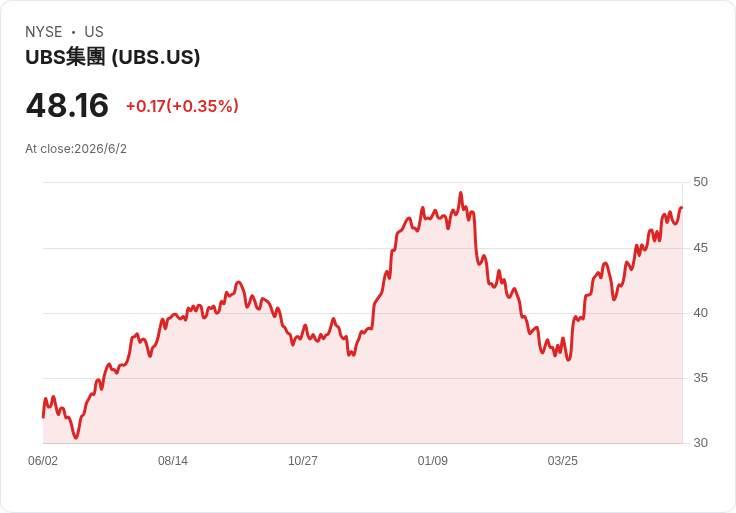Screen dimensions: 736x513
Task: Click the US market label
Action: [x=94, y=32]
